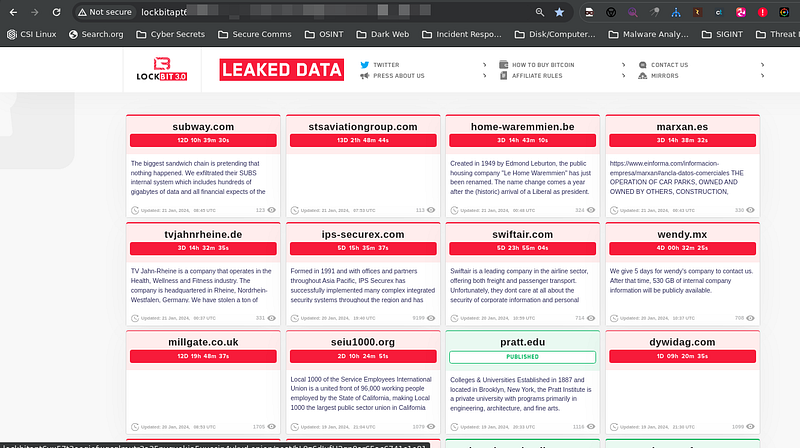Click the first extension icon beside the star

tap(589, 12)
